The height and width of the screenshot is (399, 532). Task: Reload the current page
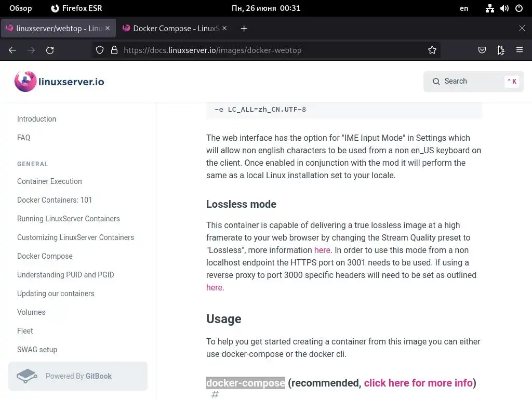[x=50, y=50]
